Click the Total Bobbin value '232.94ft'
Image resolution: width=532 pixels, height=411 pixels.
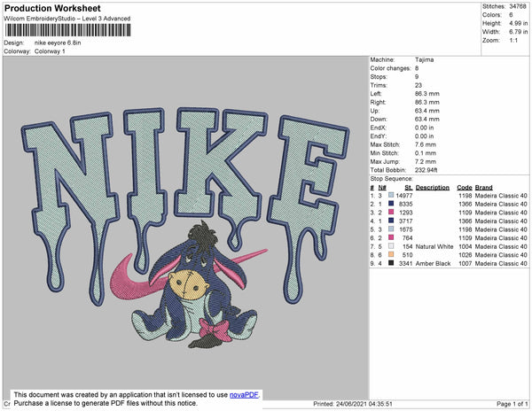tap(426, 170)
